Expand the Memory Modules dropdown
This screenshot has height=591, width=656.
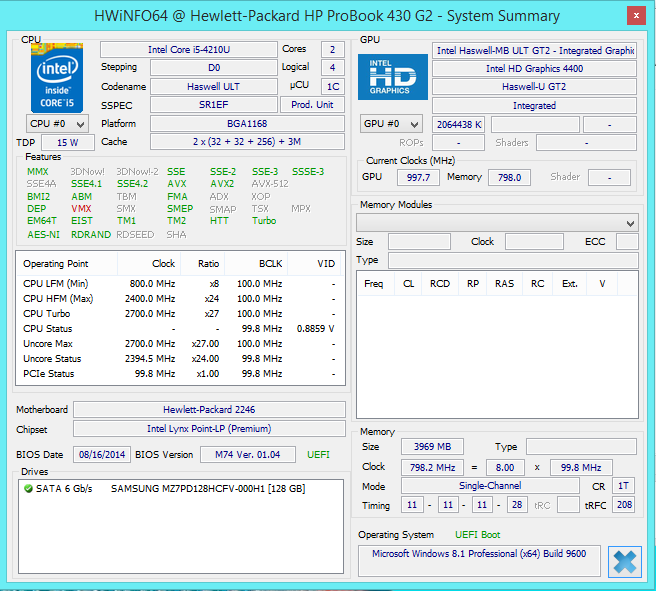coord(497,223)
